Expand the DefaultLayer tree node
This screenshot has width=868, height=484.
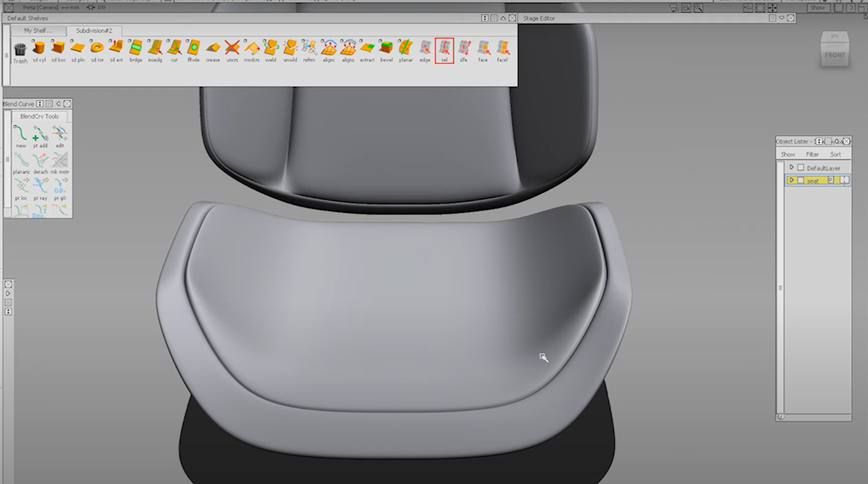click(x=792, y=168)
